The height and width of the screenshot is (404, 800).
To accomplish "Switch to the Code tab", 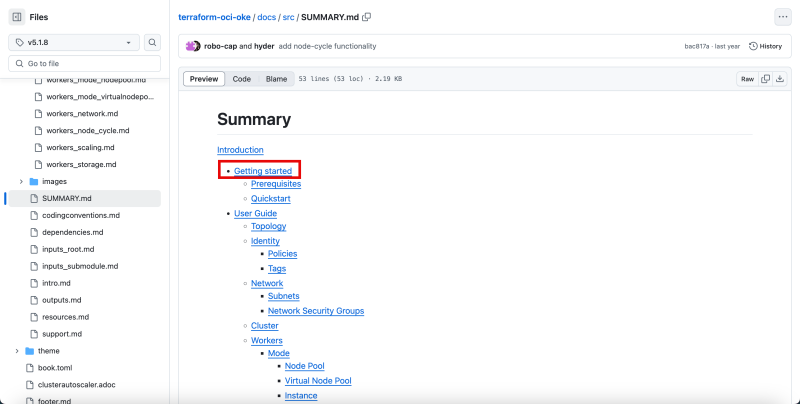I will pyautogui.click(x=242, y=79).
